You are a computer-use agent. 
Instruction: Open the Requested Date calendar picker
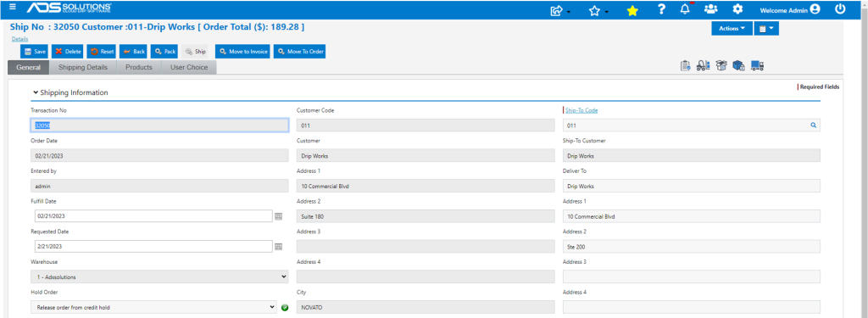(x=279, y=247)
